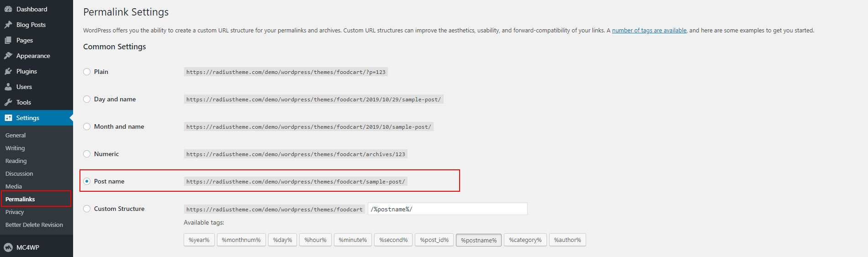Viewport: 868px width, 257px height.
Task: Choose Month and name radio option
Action: [x=87, y=126]
